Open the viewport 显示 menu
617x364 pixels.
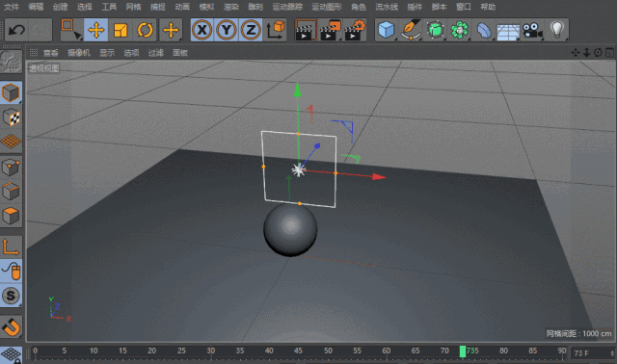(107, 53)
